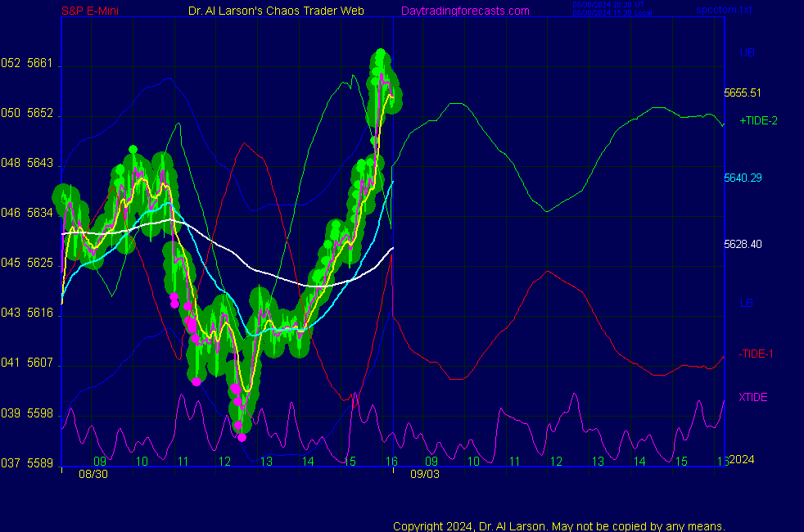The image size is (804, 532).
Task: Click the 052 5661 axis label
Action: click(27, 63)
